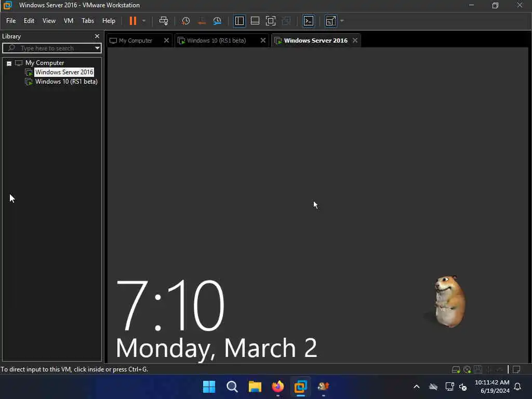Click the message log icon in status bar
The width and height of the screenshot is (532, 399).
click(x=516, y=369)
